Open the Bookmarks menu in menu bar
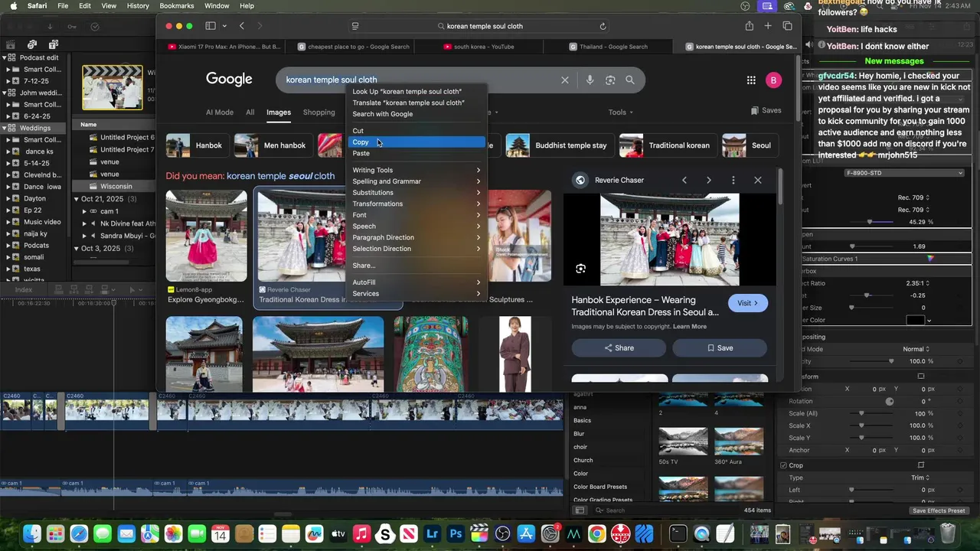 (177, 5)
